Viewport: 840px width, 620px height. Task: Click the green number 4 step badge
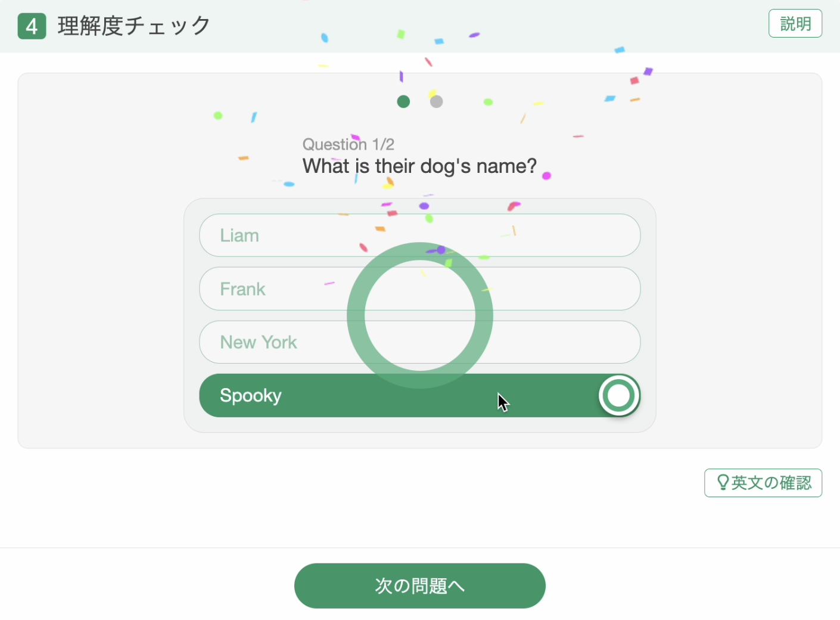(x=32, y=26)
